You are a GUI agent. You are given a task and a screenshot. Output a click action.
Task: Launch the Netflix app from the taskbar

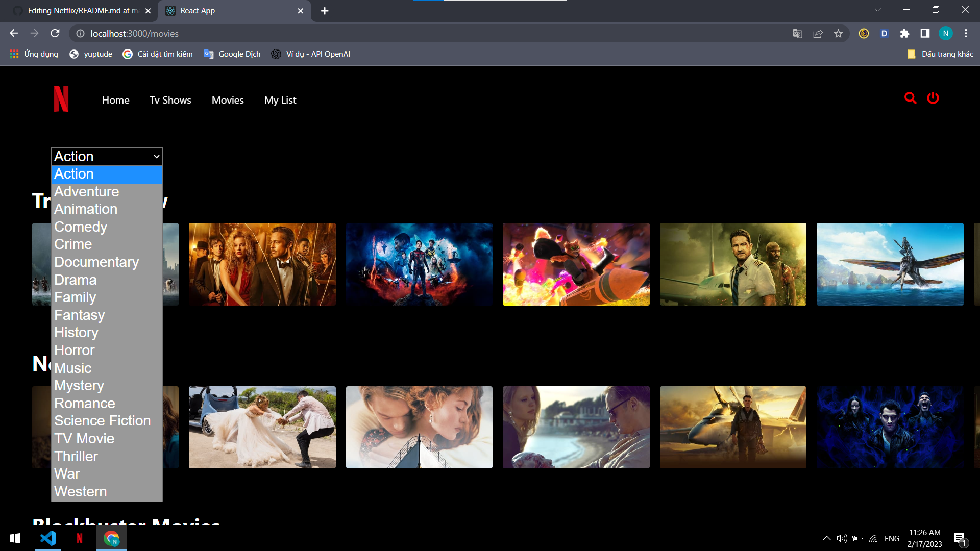79,538
